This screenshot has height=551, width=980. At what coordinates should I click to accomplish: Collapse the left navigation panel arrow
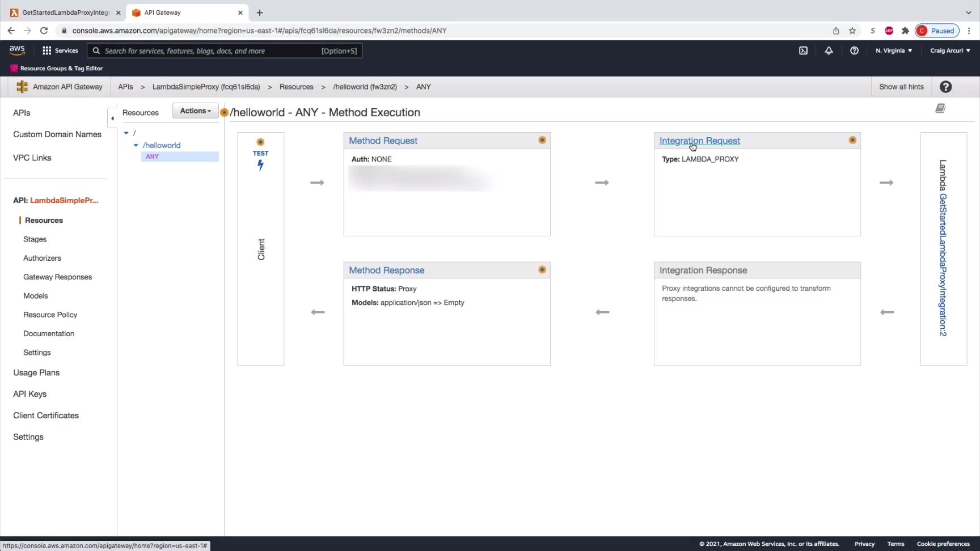(112, 118)
